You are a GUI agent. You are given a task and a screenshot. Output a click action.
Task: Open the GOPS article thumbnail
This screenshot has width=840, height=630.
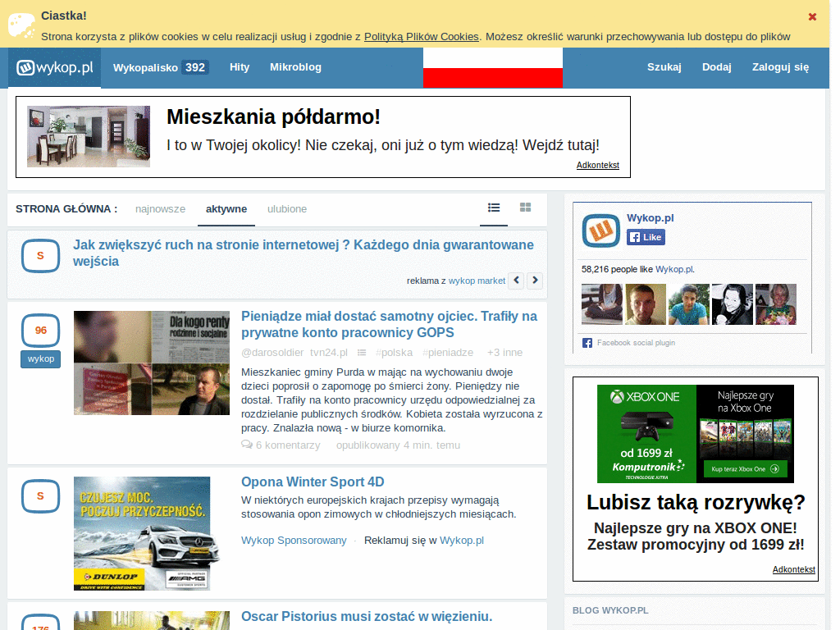[x=152, y=363]
